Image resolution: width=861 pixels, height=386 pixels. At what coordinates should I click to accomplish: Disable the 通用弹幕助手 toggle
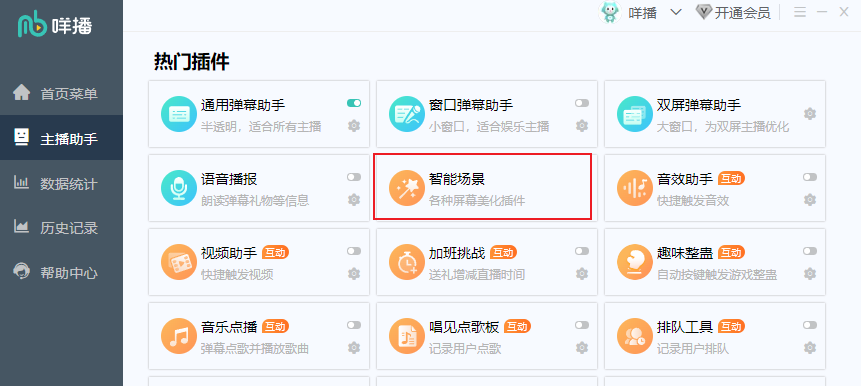coord(354,103)
